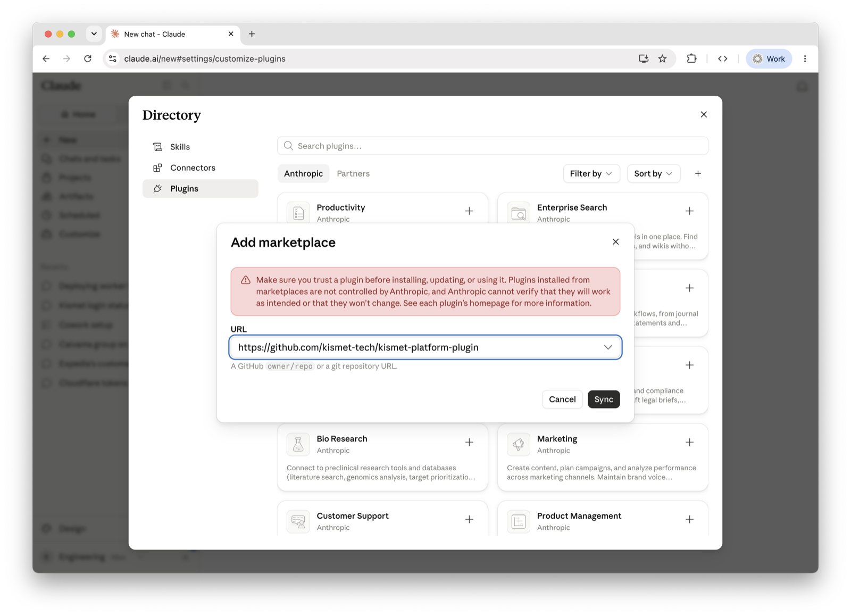Add the Bio Research plugin

tap(469, 443)
